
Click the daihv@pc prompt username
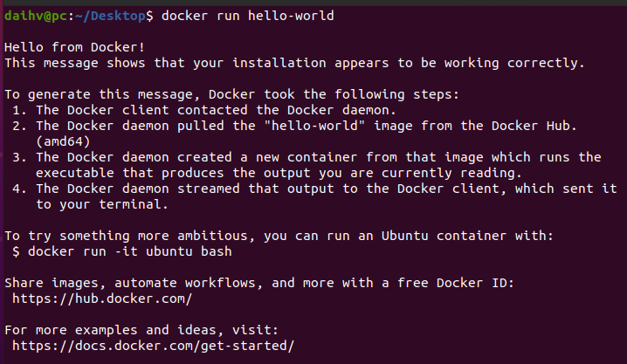pyautogui.click(x=35, y=16)
